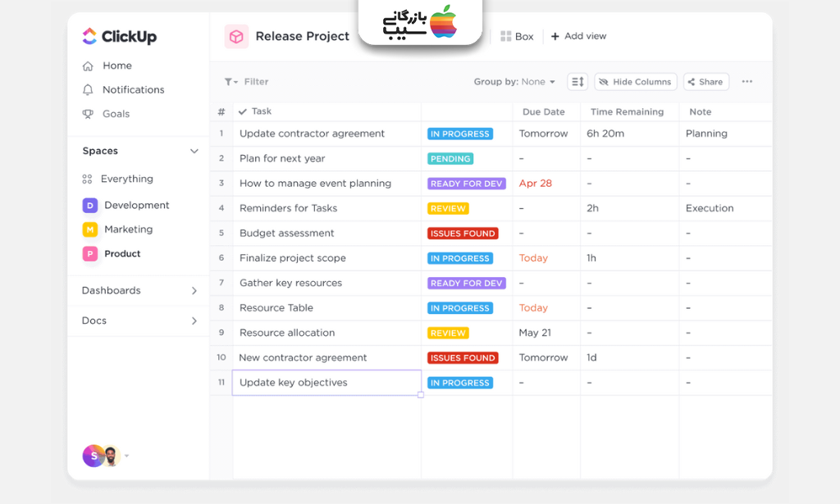Toggle Hide Columns
This screenshot has height=504, width=840.
click(x=635, y=82)
